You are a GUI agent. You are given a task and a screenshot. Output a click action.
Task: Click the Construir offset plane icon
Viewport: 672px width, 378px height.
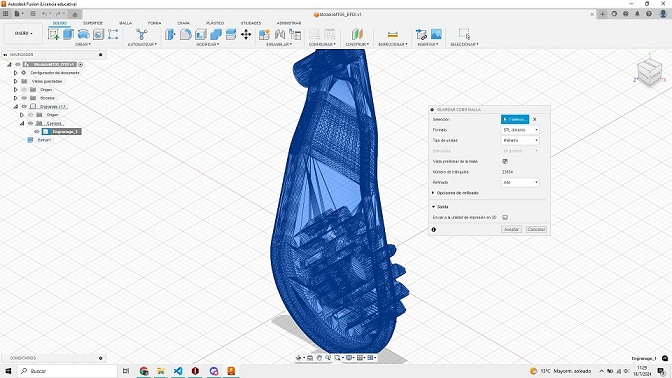357,34
